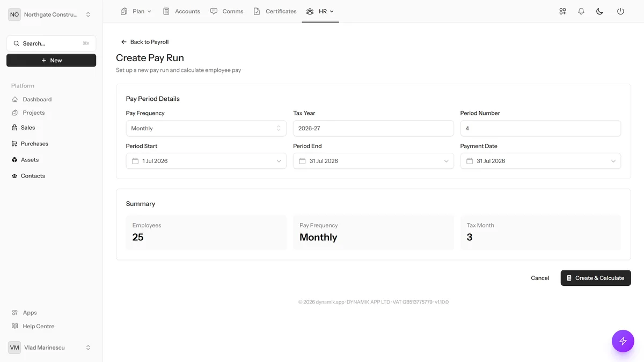Open the HR menu tab
644x362 pixels.
(x=320, y=11)
